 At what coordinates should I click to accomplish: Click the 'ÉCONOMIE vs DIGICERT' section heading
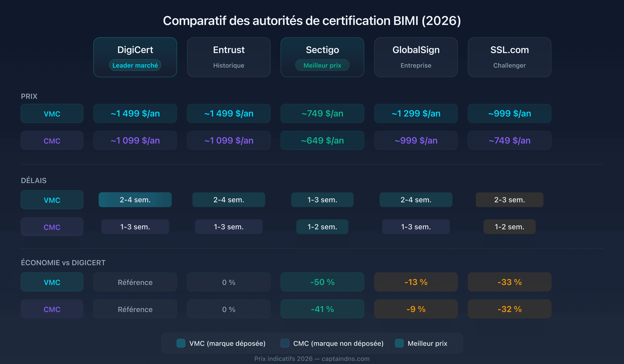[x=63, y=262]
